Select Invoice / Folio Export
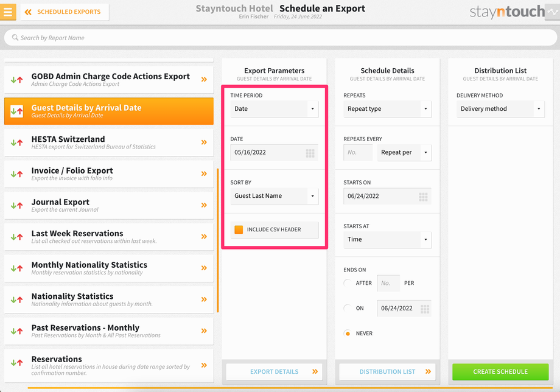Viewport: 560px width, 392px height. (109, 174)
